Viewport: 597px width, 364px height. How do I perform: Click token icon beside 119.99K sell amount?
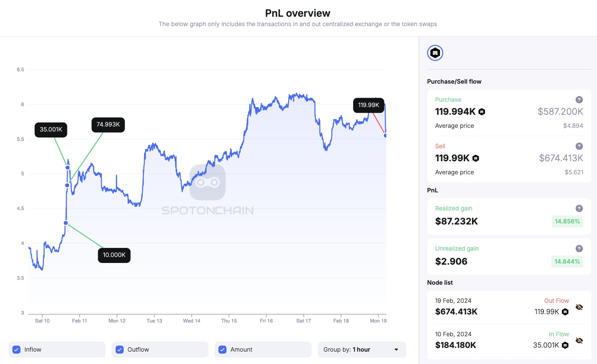[x=476, y=158]
